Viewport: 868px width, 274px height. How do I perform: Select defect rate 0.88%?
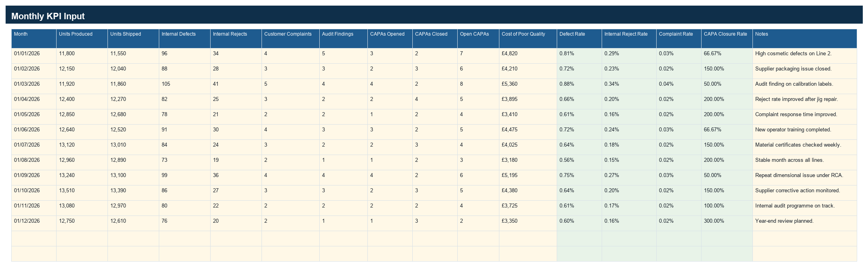[x=580, y=87]
